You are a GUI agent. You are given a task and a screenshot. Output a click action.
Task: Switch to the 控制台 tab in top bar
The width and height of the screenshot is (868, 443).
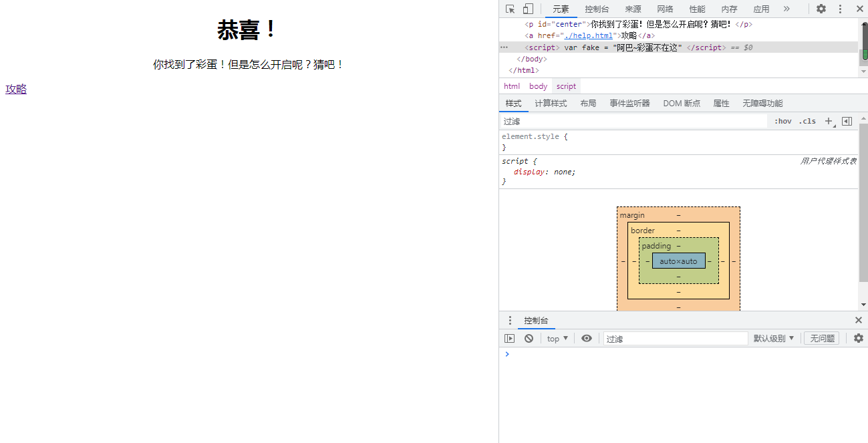597,9
